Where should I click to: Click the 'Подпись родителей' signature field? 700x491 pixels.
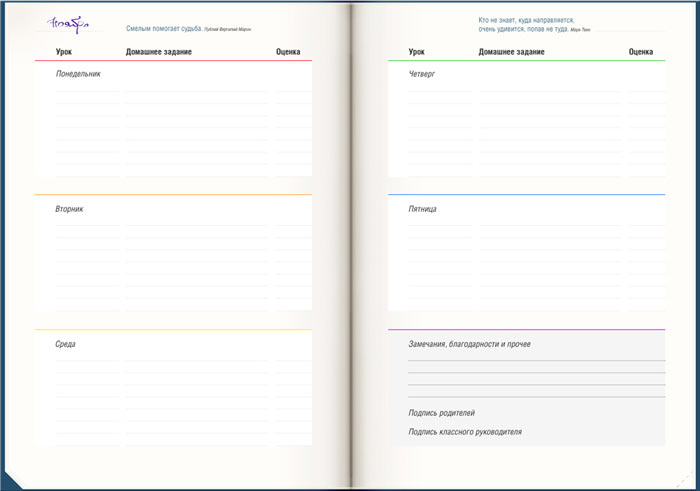(441, 412)
